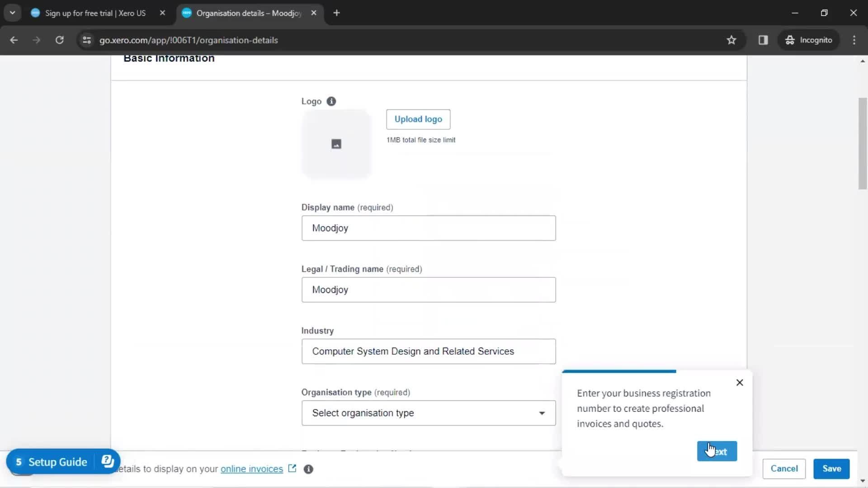Go back to the previous page
The image size is (868, 488).
14,40
